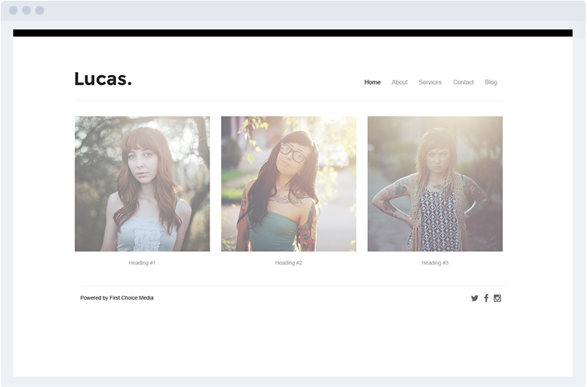
Task: Click the Heading #2 caption
Action: pyautogui.click(x=289, y=263)
